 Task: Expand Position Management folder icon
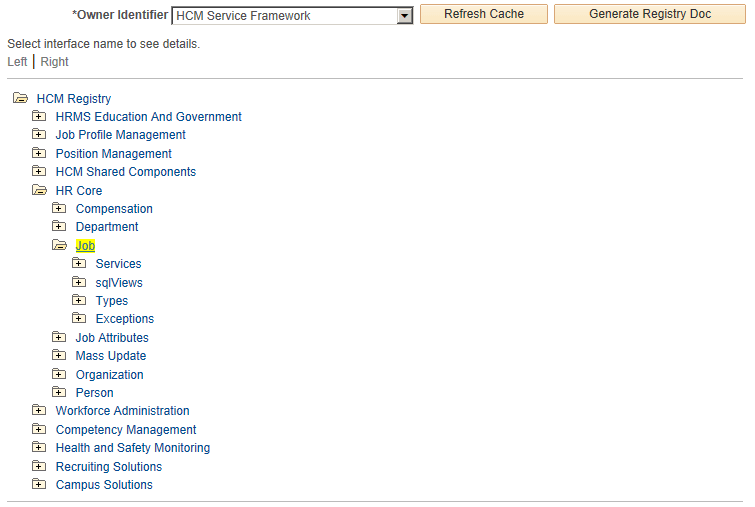(39, 153)
